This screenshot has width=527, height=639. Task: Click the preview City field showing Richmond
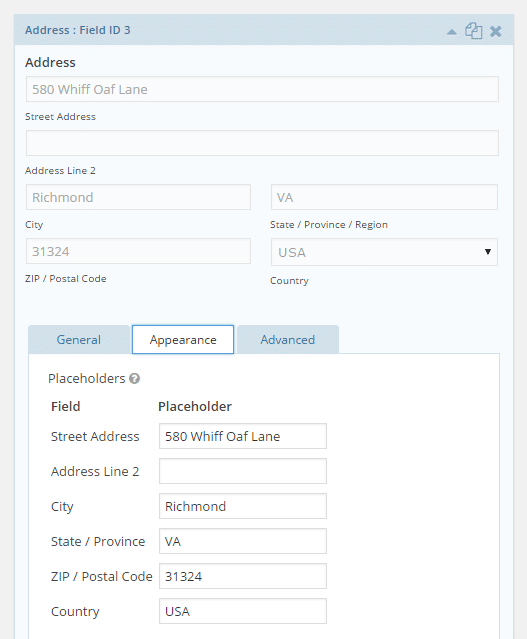tap(139, 197)
